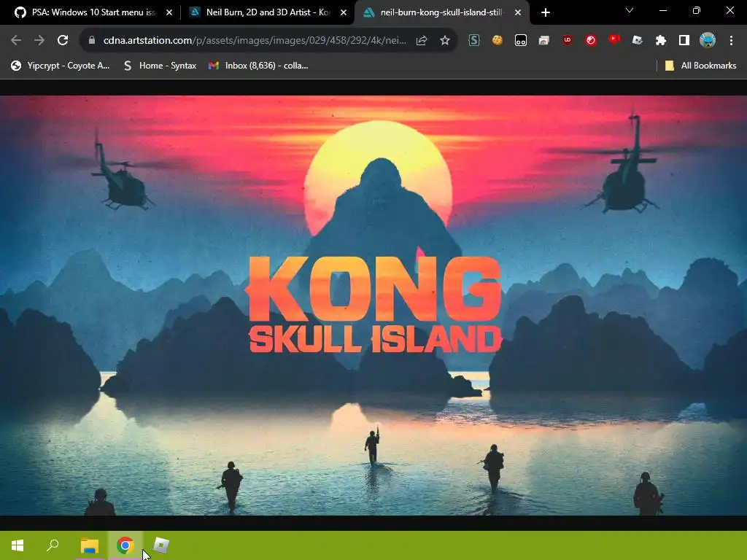Toggle the browser side panel
This screenshot has width=747, height=560.
(684, 41)
